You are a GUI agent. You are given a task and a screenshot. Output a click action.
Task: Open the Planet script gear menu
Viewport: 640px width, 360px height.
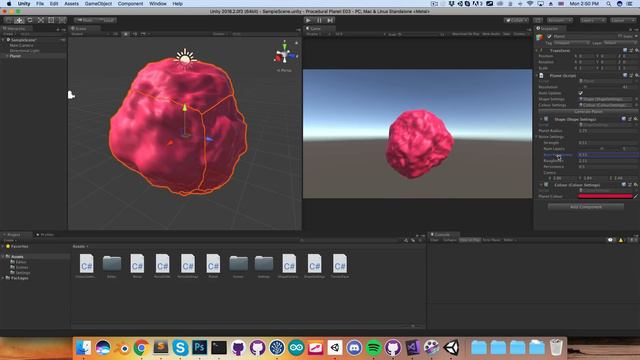(636, 76)
